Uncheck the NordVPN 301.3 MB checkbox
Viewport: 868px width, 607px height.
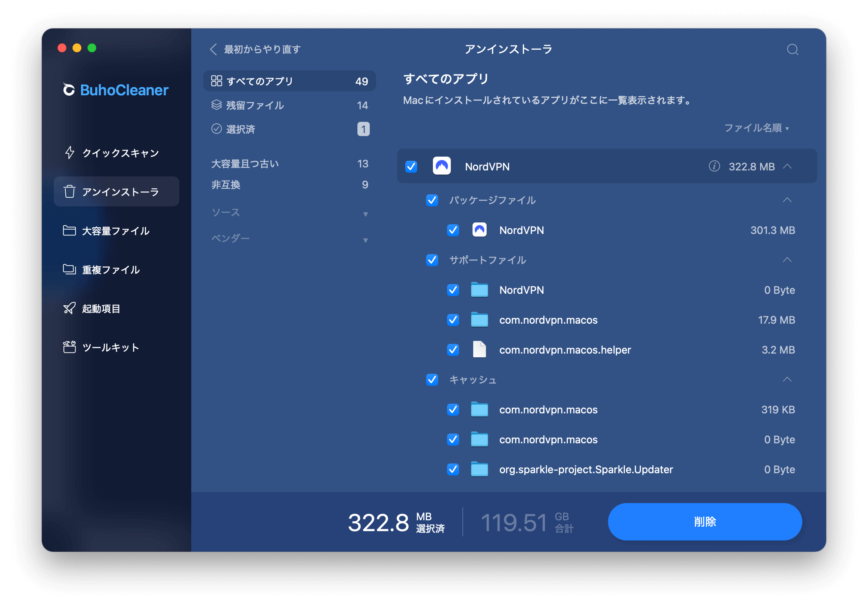[x=453, y=230]
